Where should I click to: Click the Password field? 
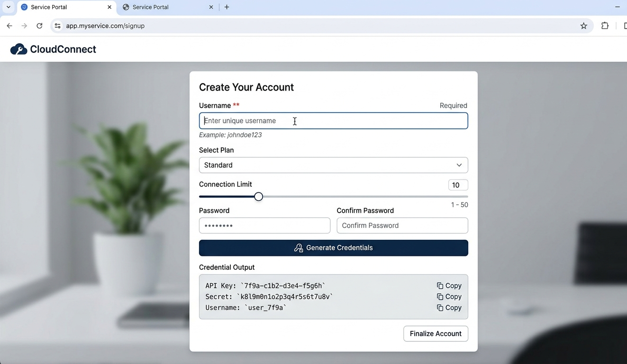point(264,226)
